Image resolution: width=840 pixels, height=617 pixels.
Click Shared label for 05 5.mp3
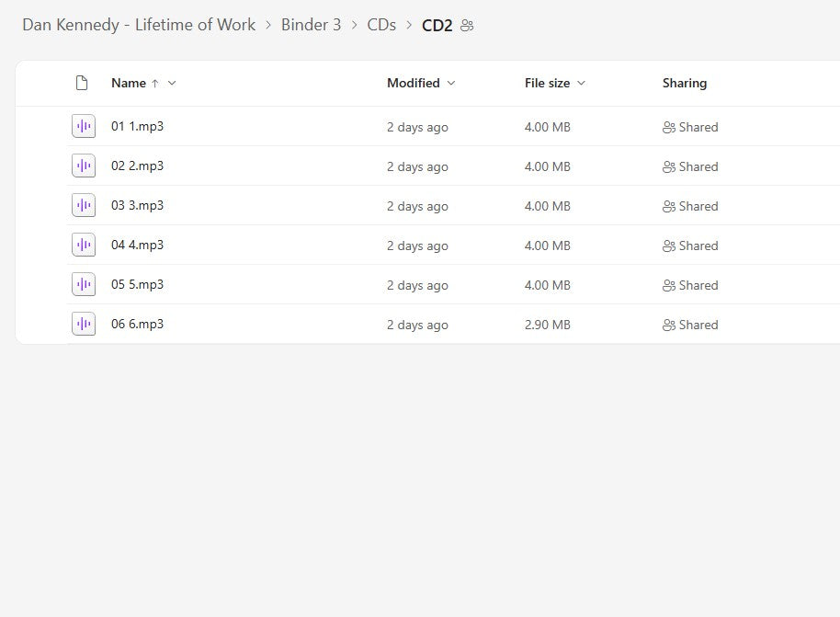tap(698, 286)
